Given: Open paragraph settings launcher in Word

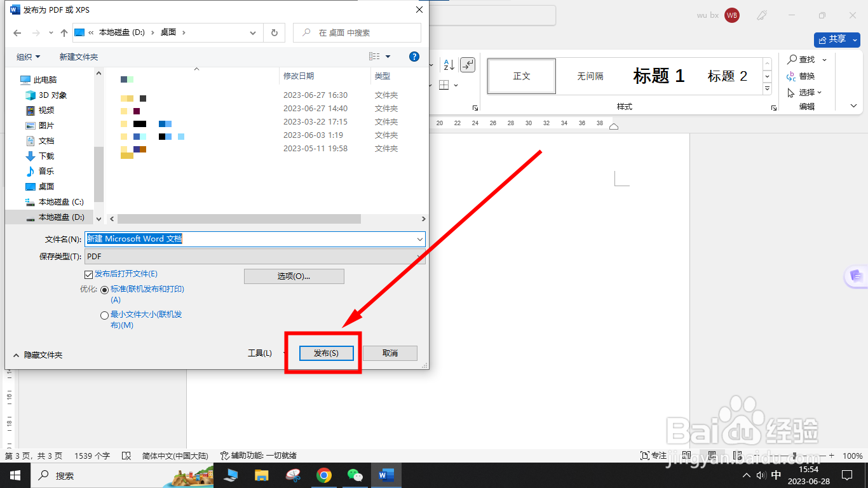Looking at the screenshot, I should click(x=475, y=108).
